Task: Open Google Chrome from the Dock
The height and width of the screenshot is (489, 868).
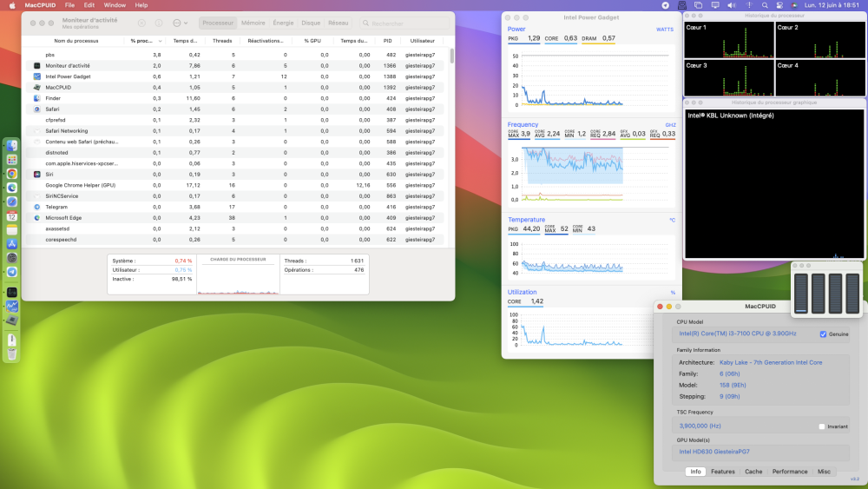Action: [11, 174]
